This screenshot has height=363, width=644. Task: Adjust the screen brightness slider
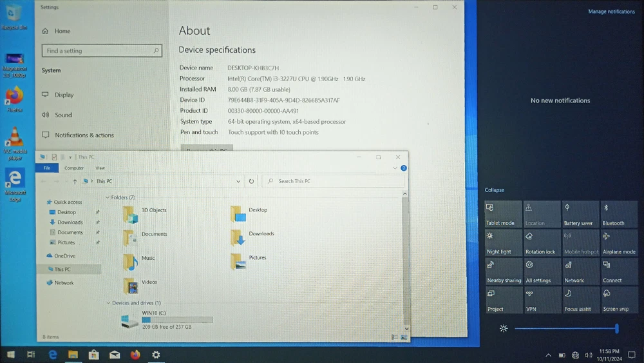pos(565,329)
